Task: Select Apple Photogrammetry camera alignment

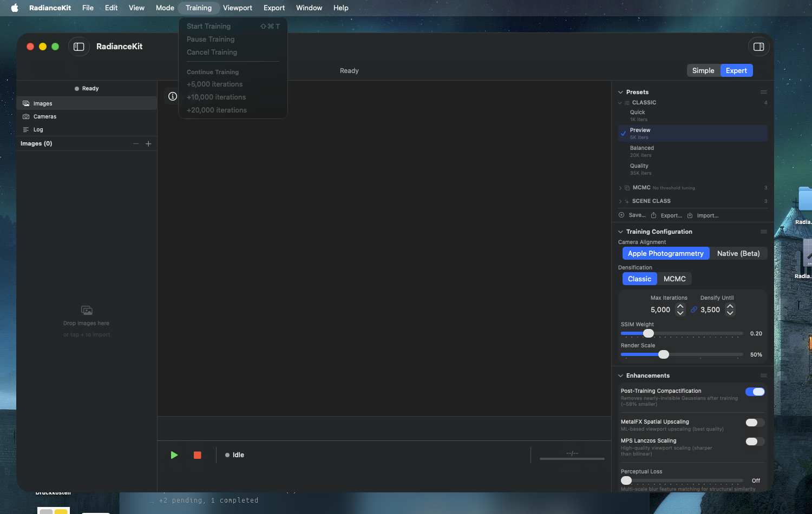Action: 666,253
